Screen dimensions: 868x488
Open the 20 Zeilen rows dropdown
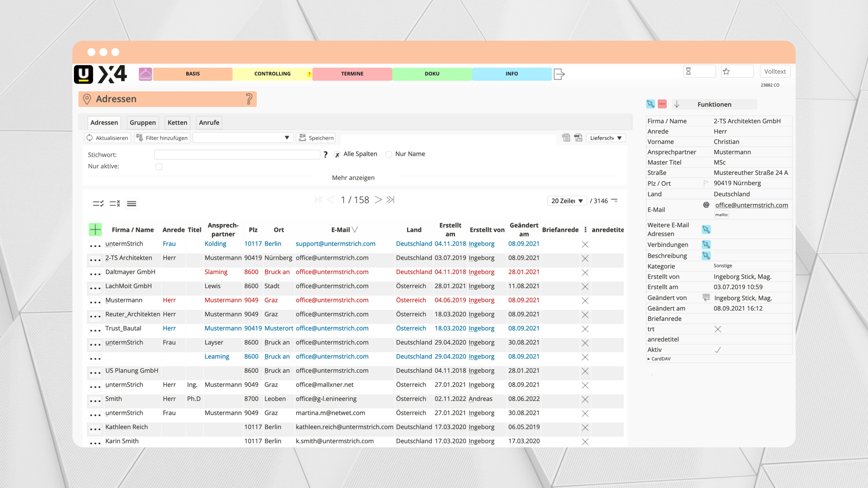(x=567, y=201)
